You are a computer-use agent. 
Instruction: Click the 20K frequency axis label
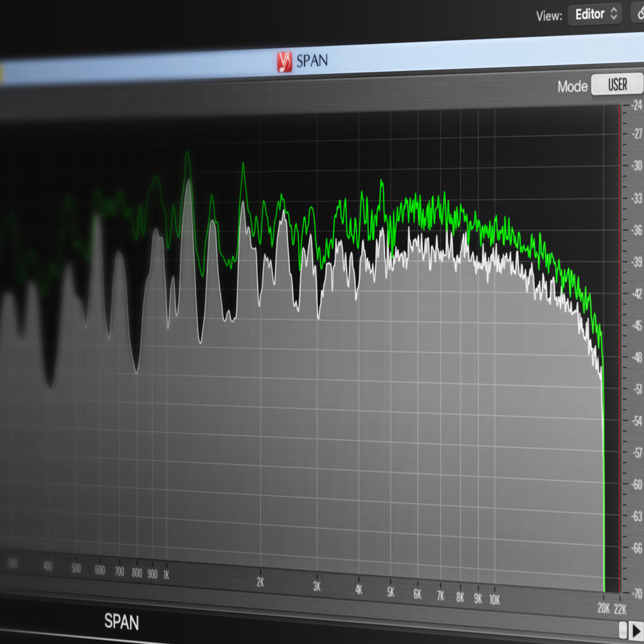coord(604,608)
